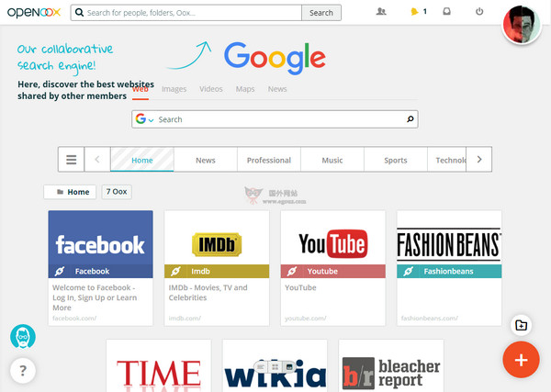The width and height of the screenshot is (551, 392).
Task: Open the Fashion Beans logo thumbnail
Action: click(449, 238)
